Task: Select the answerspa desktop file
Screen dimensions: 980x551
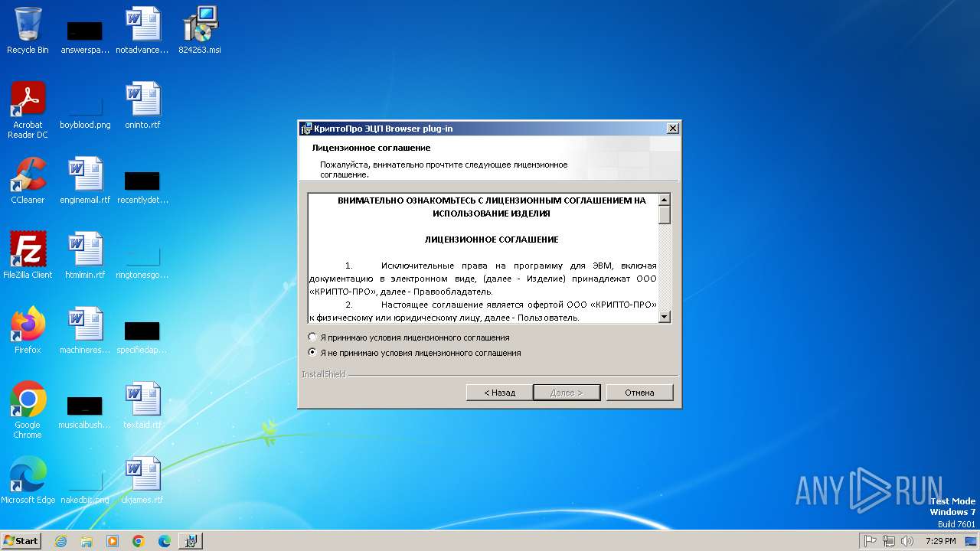Action: coord(85,37)
